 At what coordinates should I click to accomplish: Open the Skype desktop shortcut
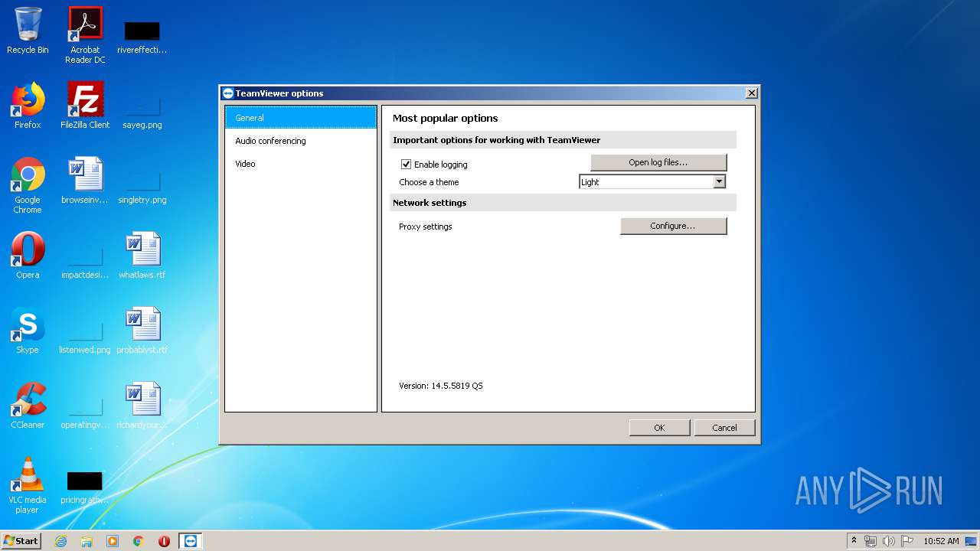coord(28,331)
